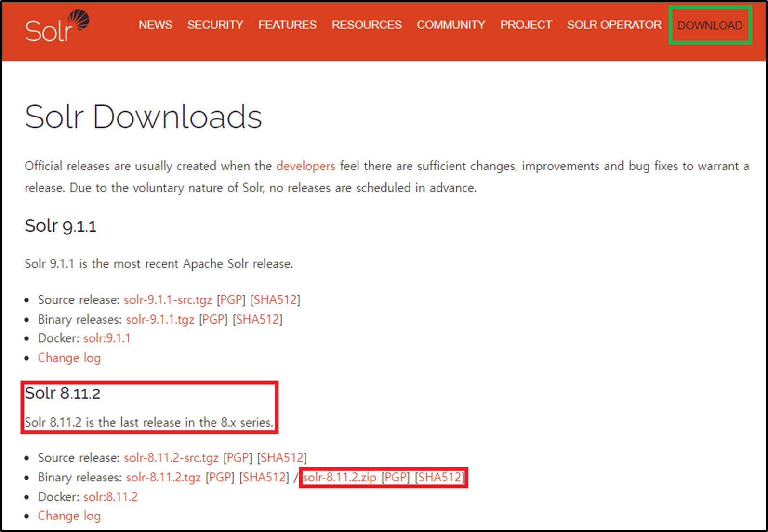Open Docker image solr:9.1.1 link
The height and width of the screenshot is (532, 768).
coord(106,338)
